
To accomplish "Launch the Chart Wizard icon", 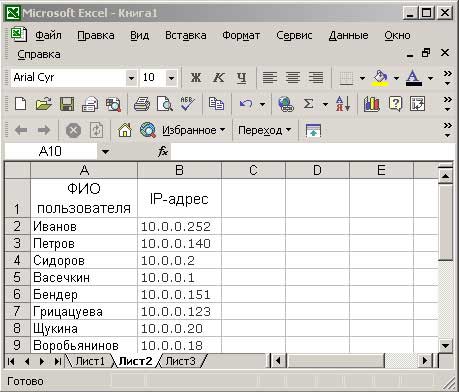I will click(x=372, y=104).
